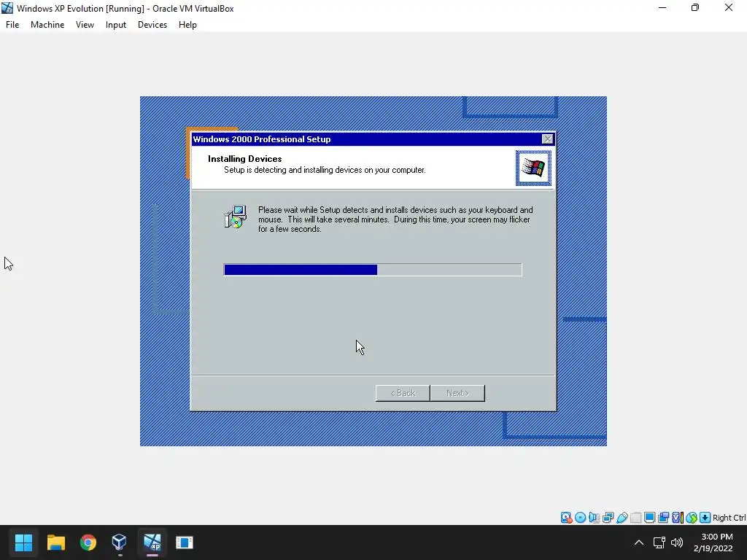This screenshot has width=747, height=560.
Task: Restore down the VirtualBox window
Action: [x=695, y=7]
